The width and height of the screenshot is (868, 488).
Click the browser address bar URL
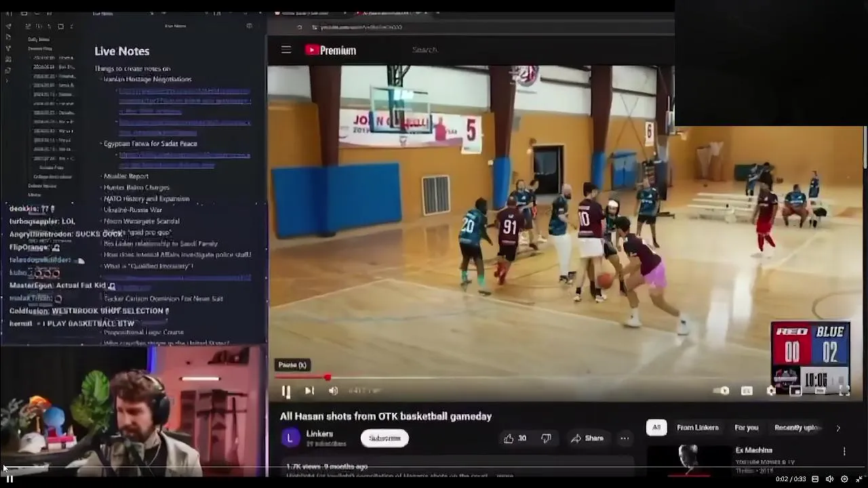361,27
